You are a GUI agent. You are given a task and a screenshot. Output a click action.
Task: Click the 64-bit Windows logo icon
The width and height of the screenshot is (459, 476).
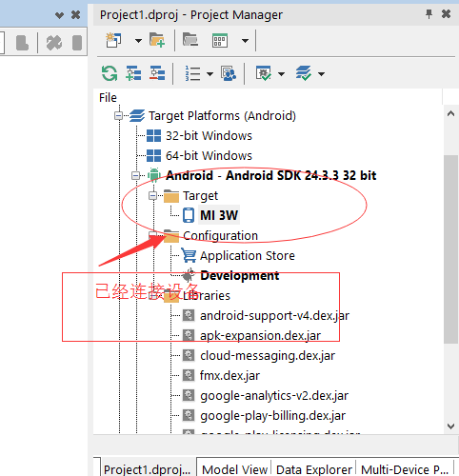coord(154,156)
